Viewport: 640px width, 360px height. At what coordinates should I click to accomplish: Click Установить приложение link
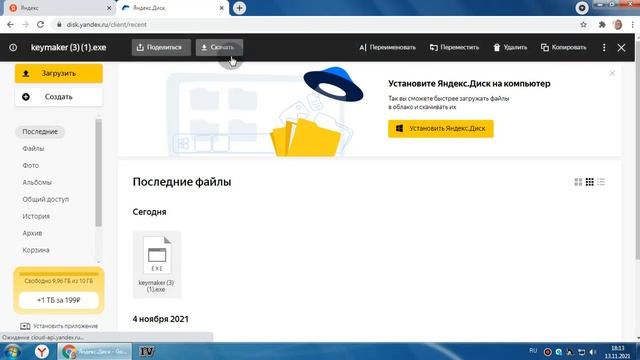59,326
